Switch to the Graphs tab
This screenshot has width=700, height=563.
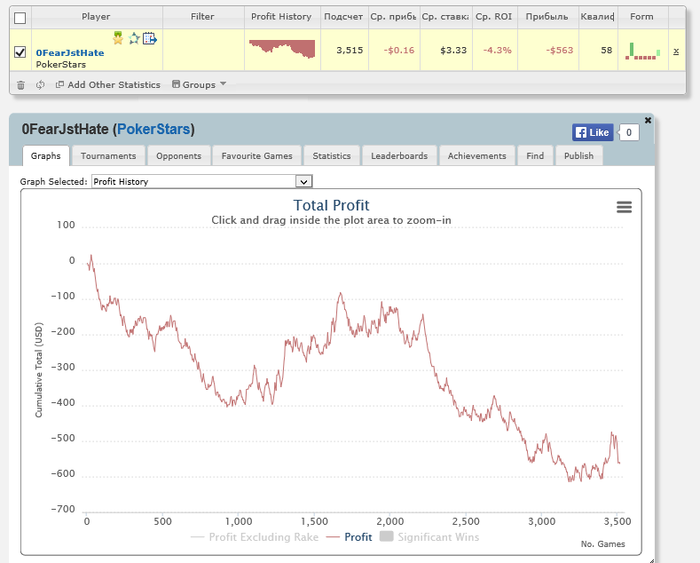(46, 156)
